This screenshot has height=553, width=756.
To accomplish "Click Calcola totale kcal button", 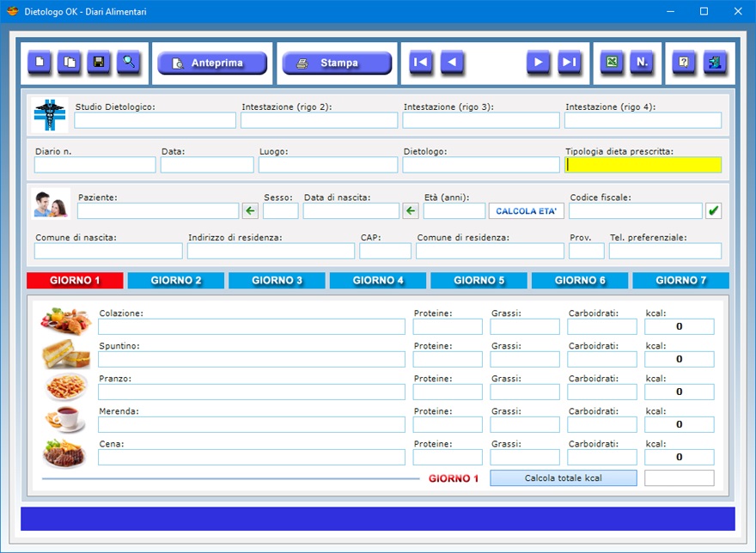I will pos(564,477).
